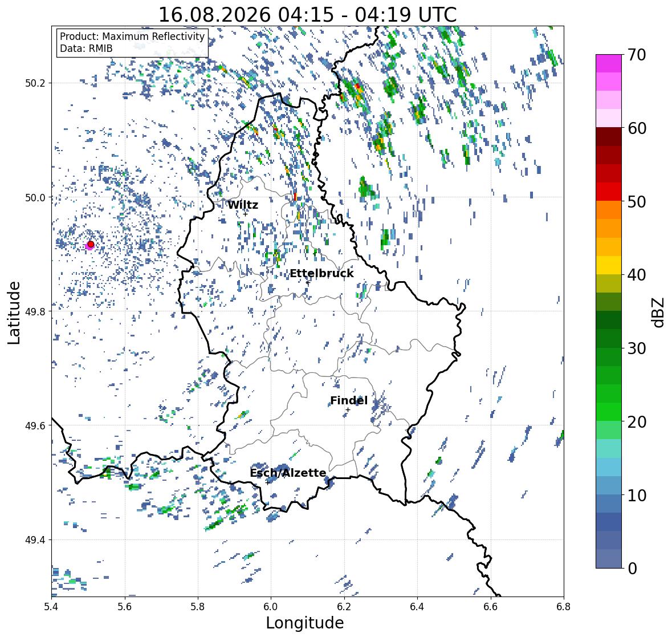The height and width of the screenshot is (637, 672).
Task: Click the red dot marker near 5.5 longitude
Action: click(91, 244)
